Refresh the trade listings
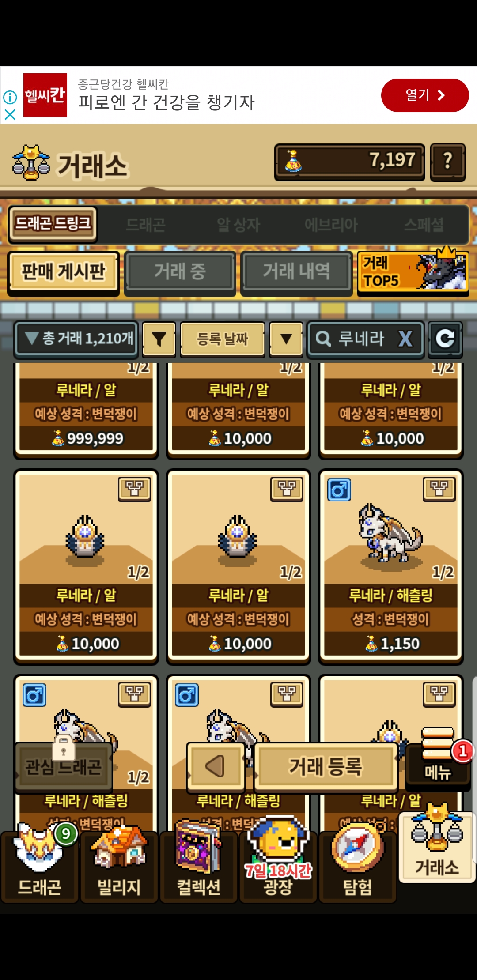Image resolution: width=477 pixels, height=980 pixels. (x=445, y=339)
